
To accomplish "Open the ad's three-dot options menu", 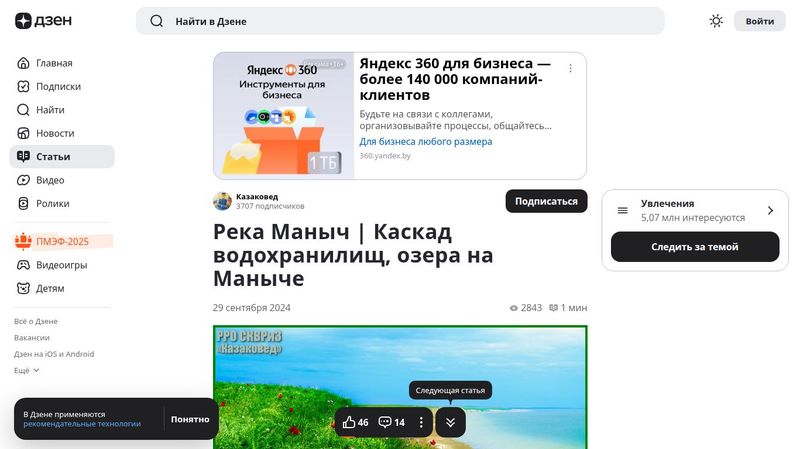I will [x=570, y=68].
